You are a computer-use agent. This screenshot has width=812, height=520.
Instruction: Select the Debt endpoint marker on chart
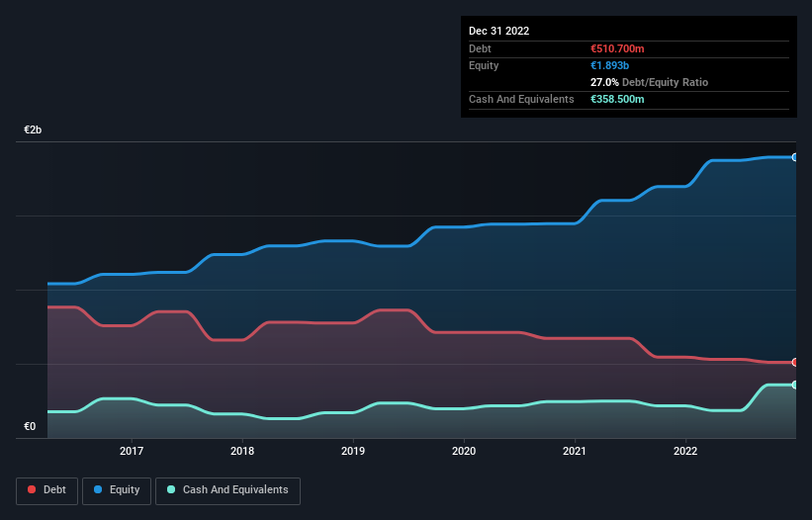point(795,362)
